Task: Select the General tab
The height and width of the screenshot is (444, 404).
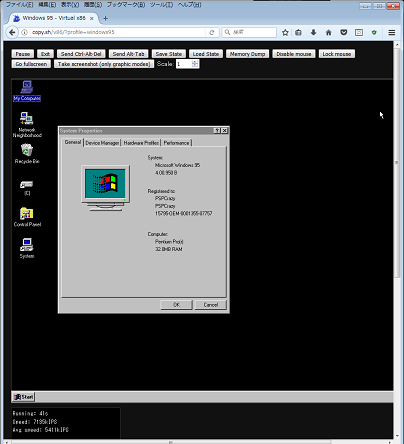Action: (73, 142)
